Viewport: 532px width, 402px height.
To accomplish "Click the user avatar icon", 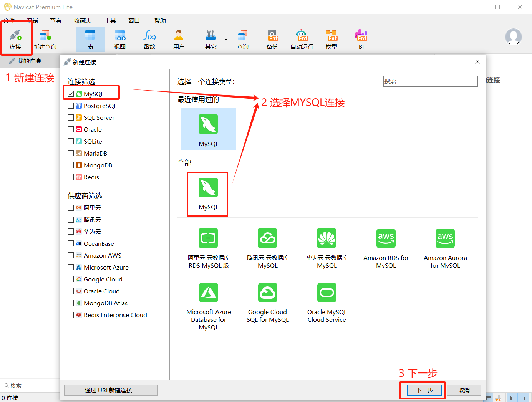I will (x=514, y=37).
